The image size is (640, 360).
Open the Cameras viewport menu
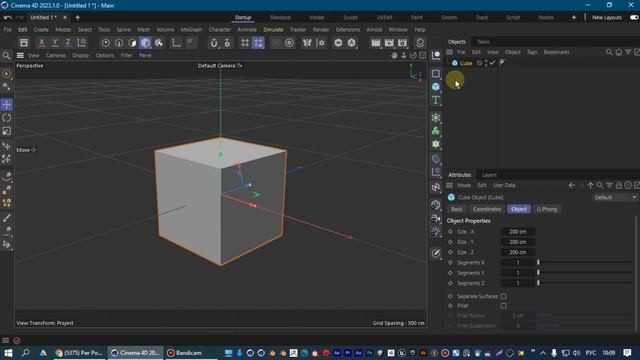[56, 56]
